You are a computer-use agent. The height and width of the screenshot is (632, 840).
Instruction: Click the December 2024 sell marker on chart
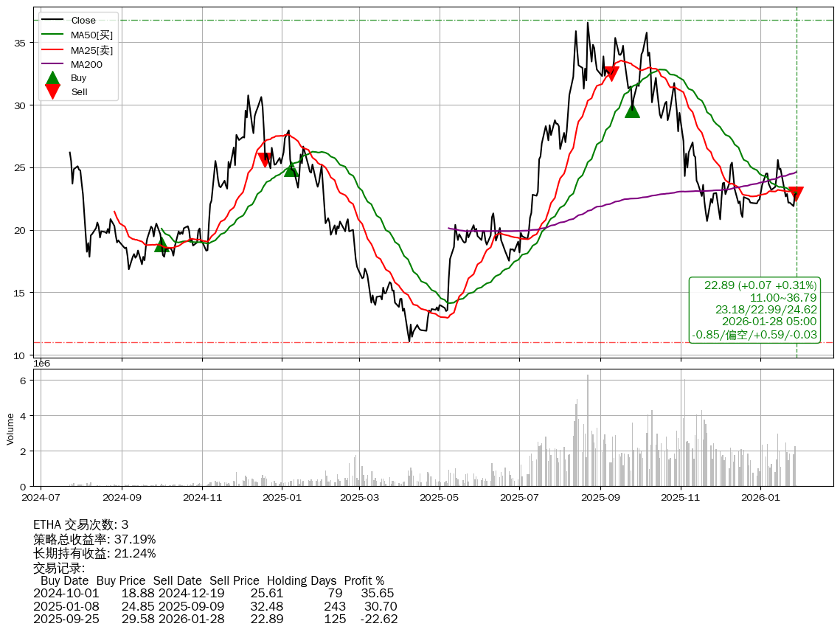[x=265, y=159]
